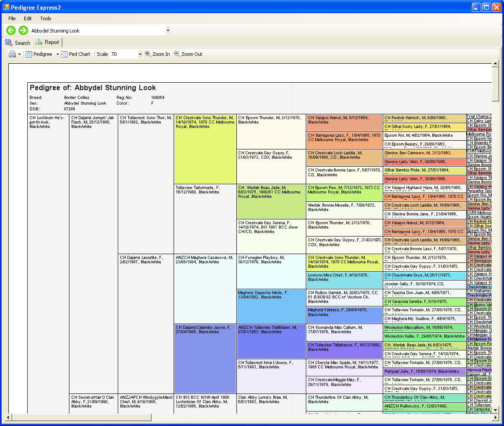Open the dog name combo box dropdown
Image resolution: width=504 pixels, height=426 pixels.
(168, 30)
